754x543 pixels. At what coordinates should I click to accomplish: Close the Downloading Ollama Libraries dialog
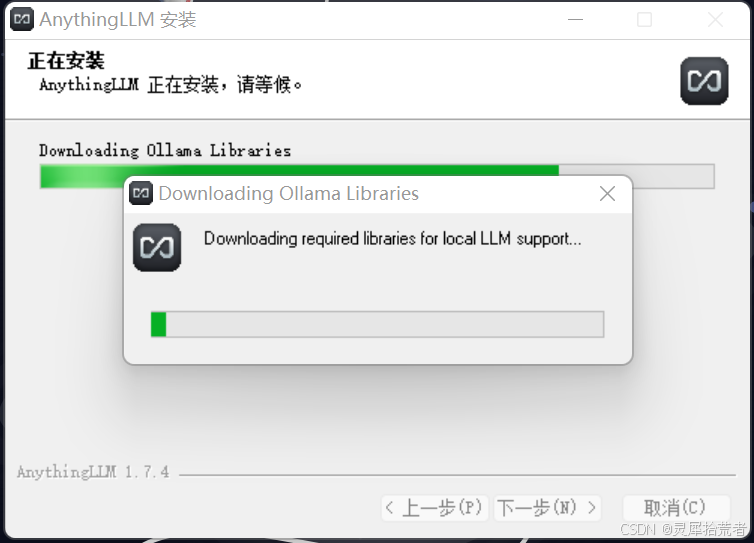coord(607,194)
